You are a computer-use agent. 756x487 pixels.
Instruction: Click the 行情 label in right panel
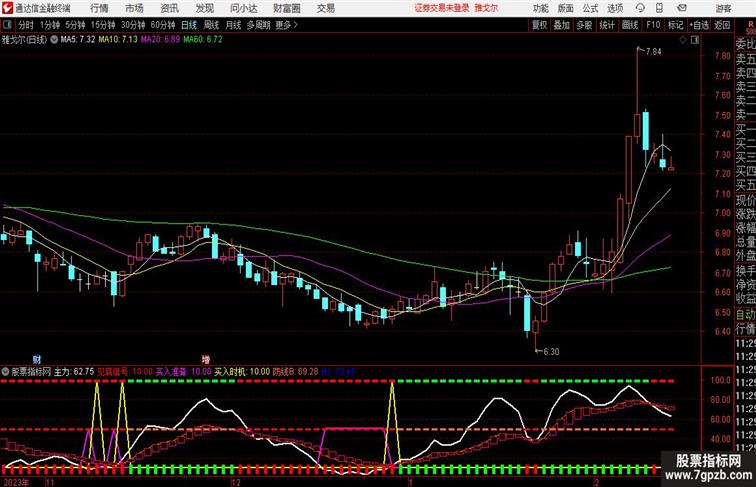pos(745,329)
